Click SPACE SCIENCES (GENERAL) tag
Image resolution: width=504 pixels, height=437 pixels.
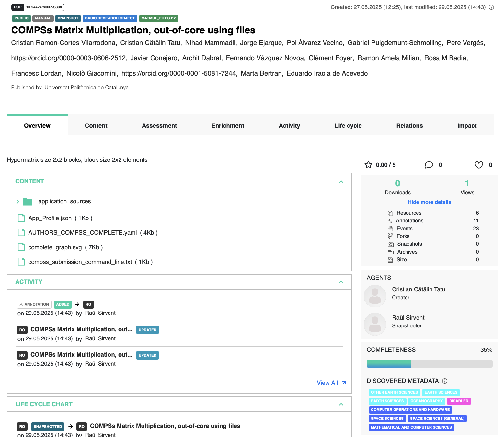[x=437, y=419]
